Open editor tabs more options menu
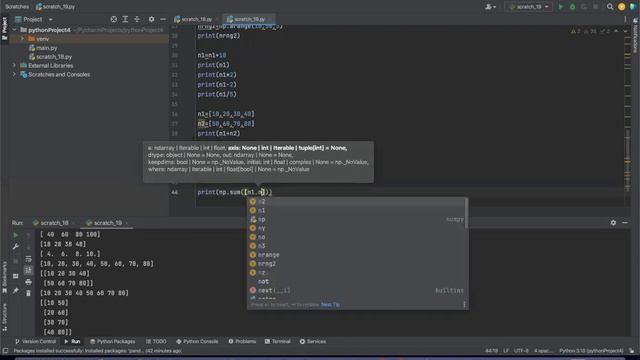Viewport: 640px width, 360px height. coord(625,19)
